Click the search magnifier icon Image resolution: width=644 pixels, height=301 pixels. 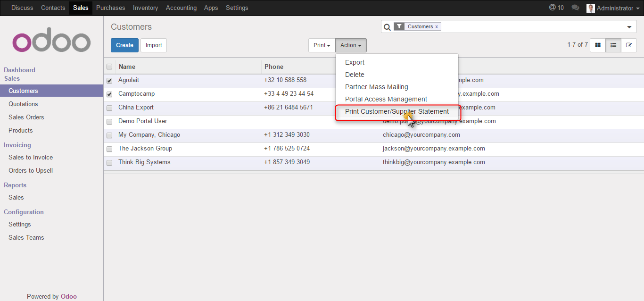click(387, 27)
